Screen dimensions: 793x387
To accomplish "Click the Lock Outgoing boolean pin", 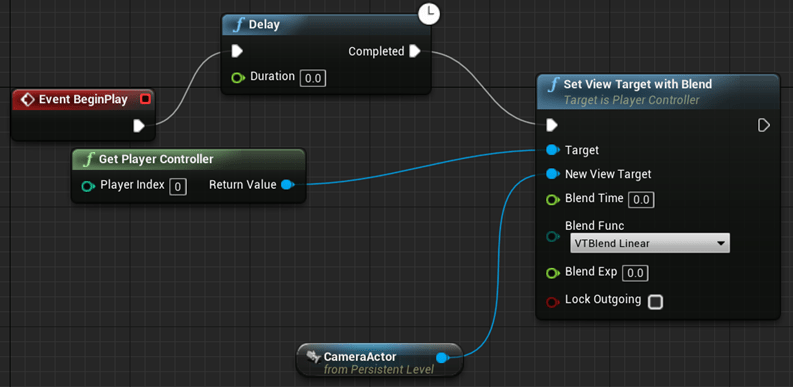I will click(x=553, y=303).
